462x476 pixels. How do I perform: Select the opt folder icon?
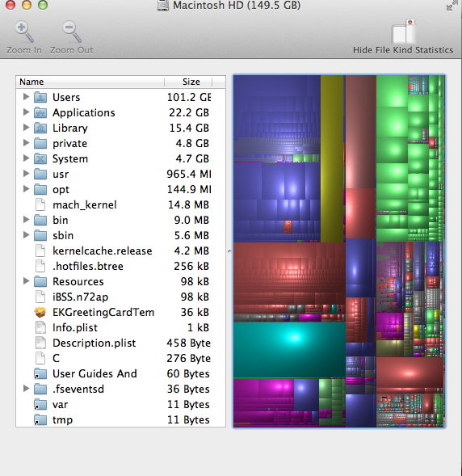40,189
